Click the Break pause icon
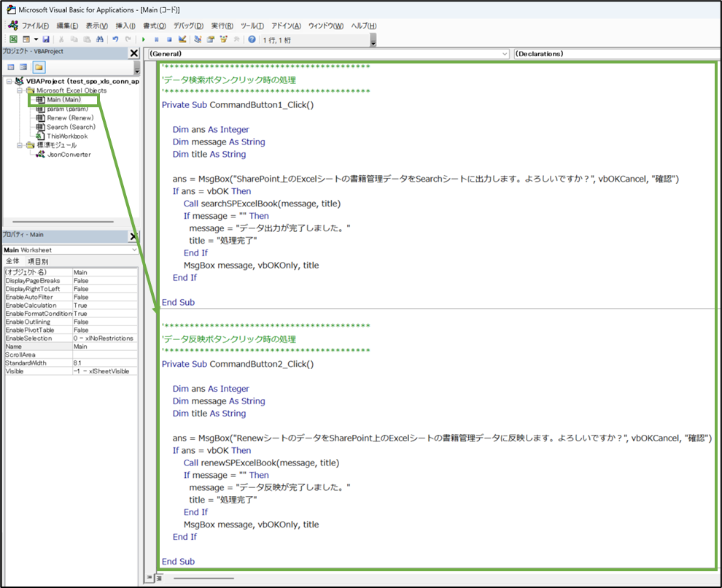The height and width of the screenshot is (588, 722). 157,39
